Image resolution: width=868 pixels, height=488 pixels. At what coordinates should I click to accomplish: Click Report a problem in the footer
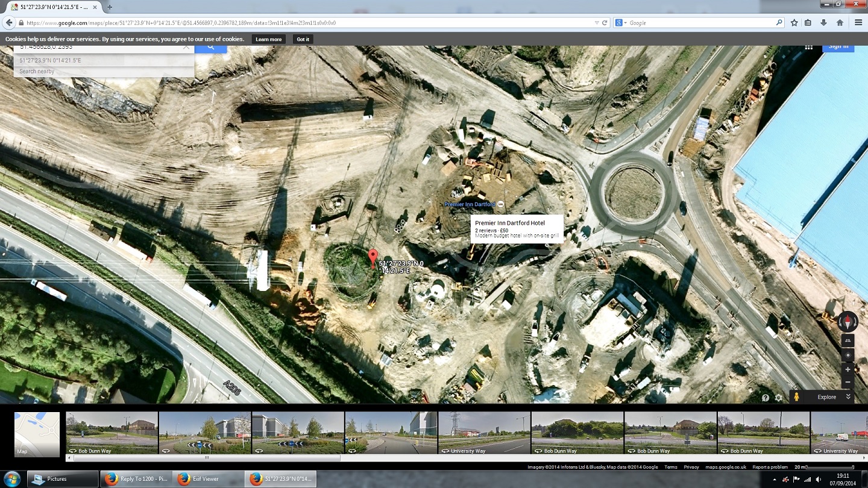770,467
